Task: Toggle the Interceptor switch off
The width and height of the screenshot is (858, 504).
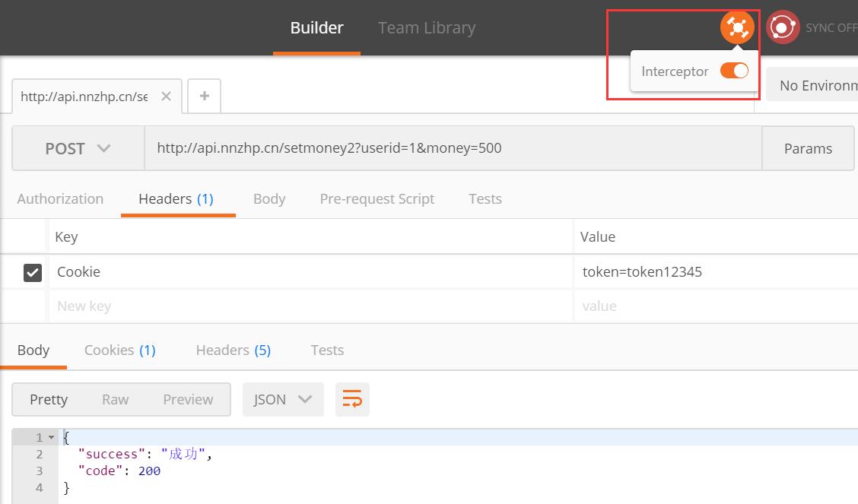Action: point(734,71)
